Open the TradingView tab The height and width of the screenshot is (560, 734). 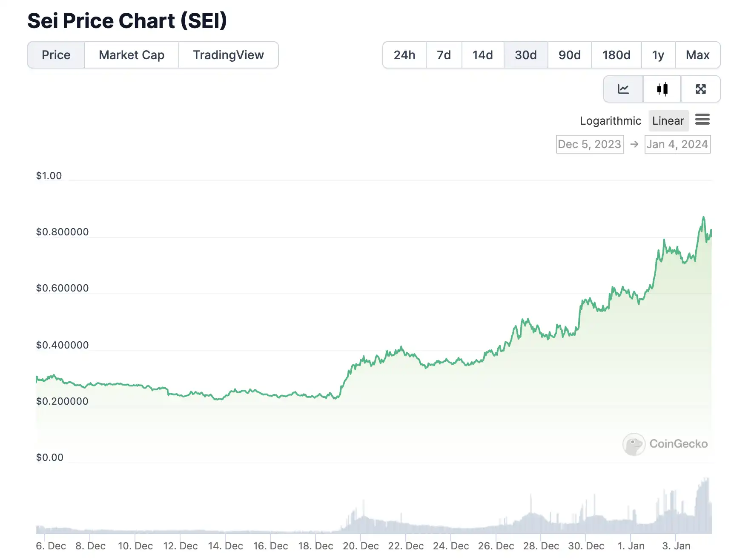pos(228,55)
